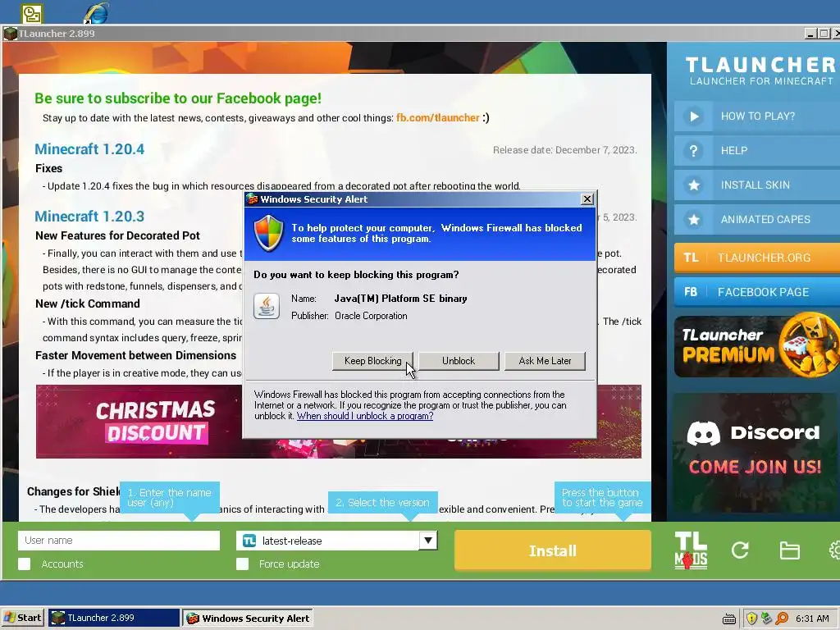The width and height of the screenshot is (840, 630).
Task: Click Unblock in the firewall dialog
Action: (x=459, y=361)
